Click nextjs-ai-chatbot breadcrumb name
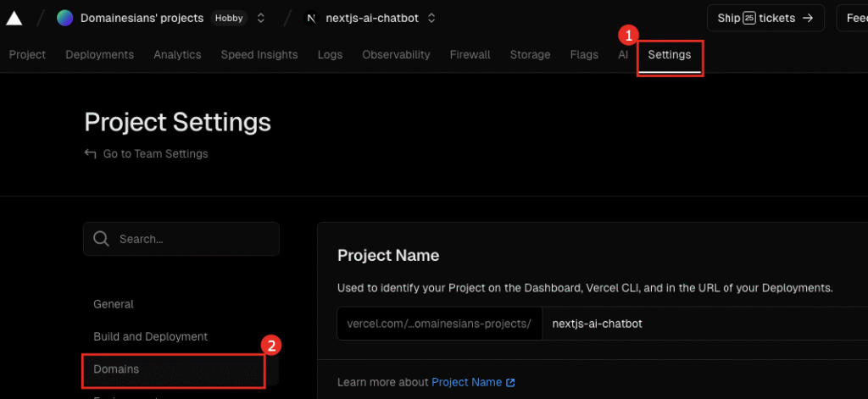 tap(373, 19)
